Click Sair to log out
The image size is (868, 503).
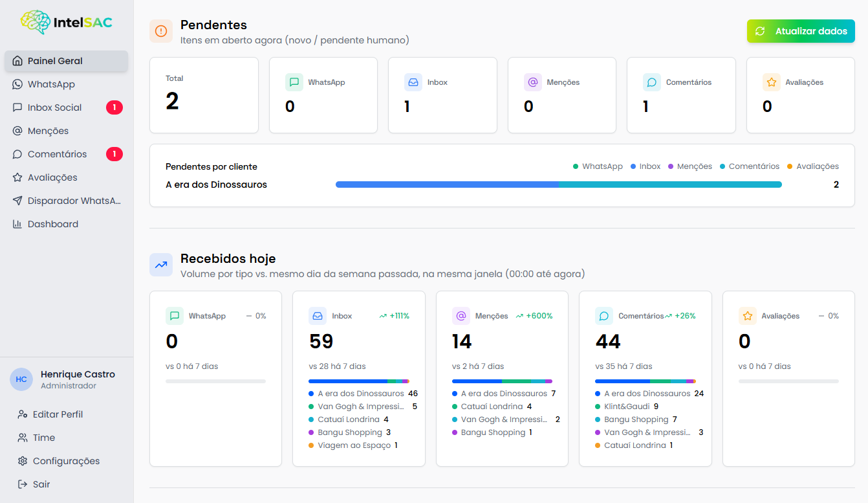coord(67,484)
